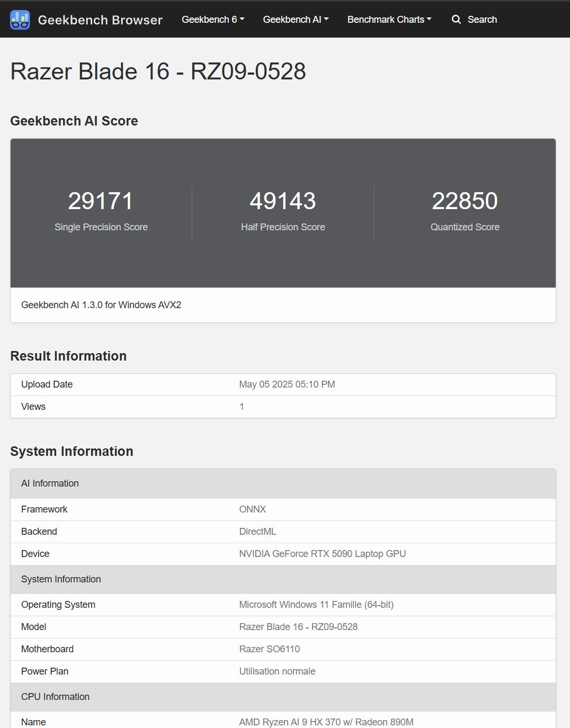570x728 pixels.
Task: Click the CPU name AMD Ryzen AI 9 HX 370
Action: (326, 722)
